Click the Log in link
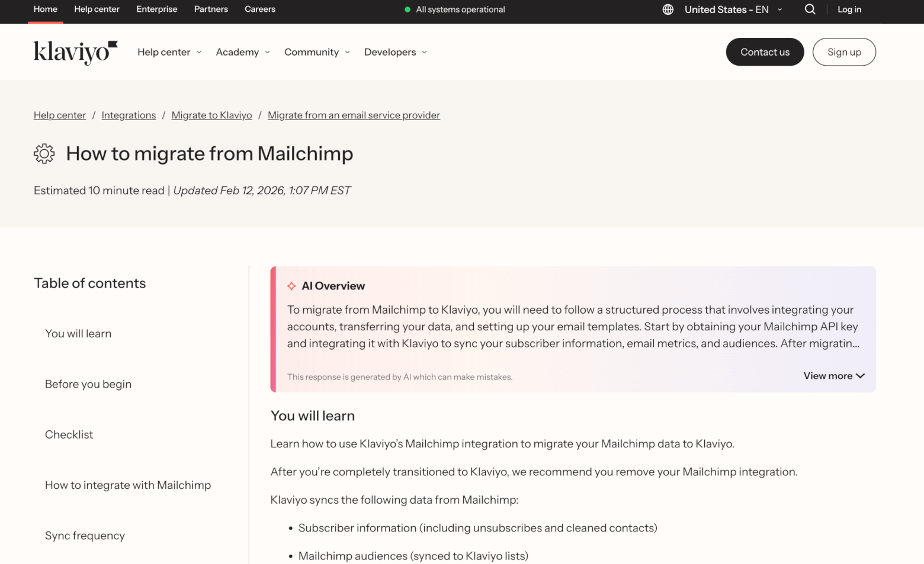Viewport: 924px width, 564px height. tap(849, 9)
